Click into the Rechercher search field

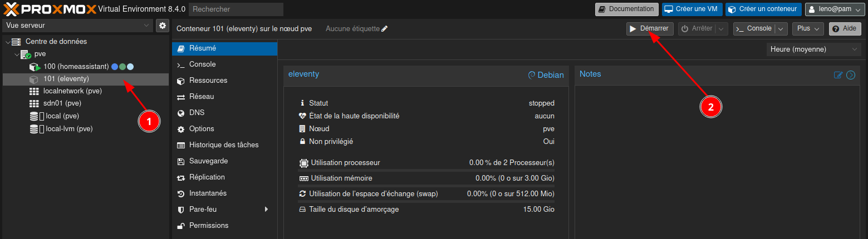pos(236,9)
